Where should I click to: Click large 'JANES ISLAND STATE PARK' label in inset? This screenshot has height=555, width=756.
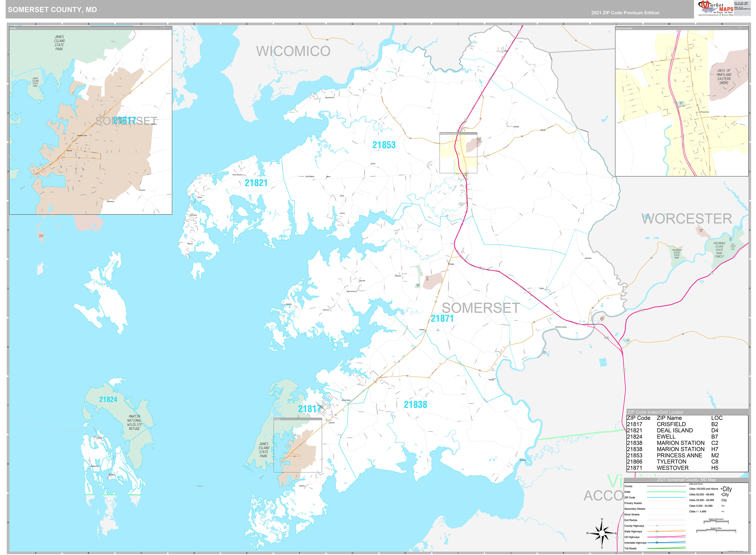(x=59, y=43)
